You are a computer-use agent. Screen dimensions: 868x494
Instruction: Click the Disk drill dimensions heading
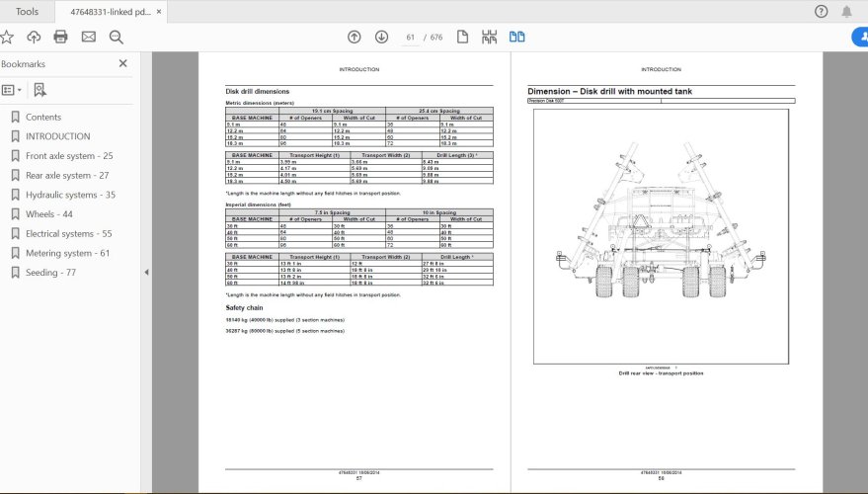tap(258, 91)
